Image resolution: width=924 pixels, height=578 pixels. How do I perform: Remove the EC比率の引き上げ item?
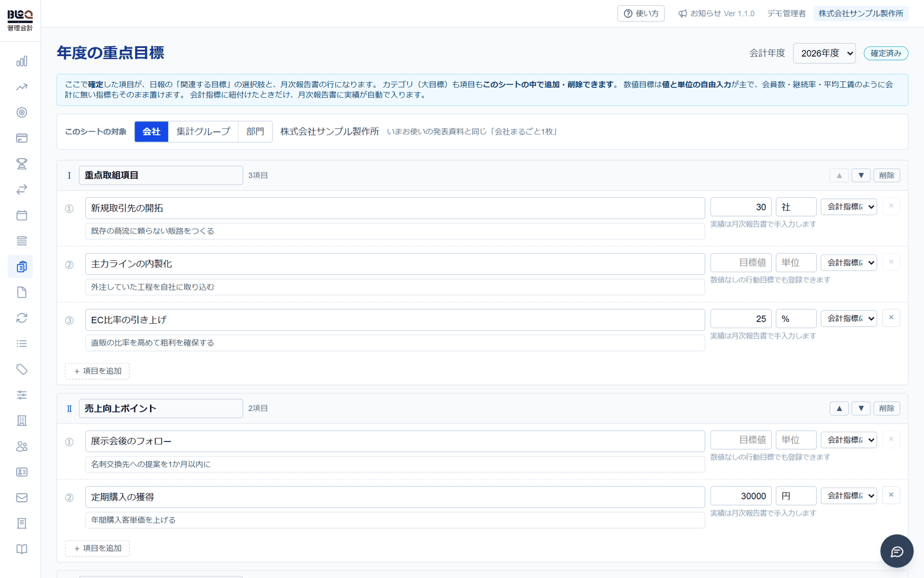[891, 318]
